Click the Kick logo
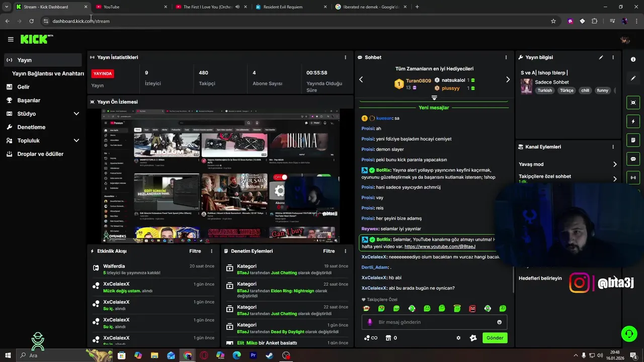644x362 pixels. pyautogui.click(x=36, y=39)
